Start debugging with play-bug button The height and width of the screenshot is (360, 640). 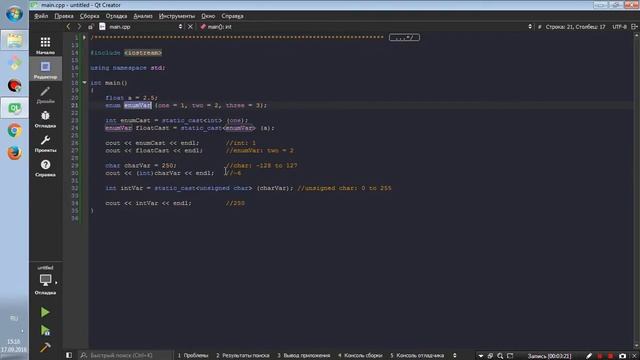45,330
